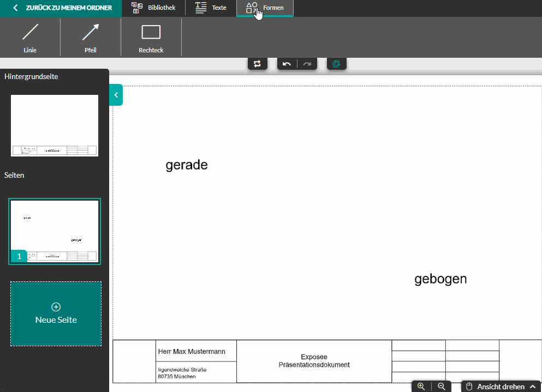
Task: Add a page with Neue Seite
Action: [x=56, y=313]
